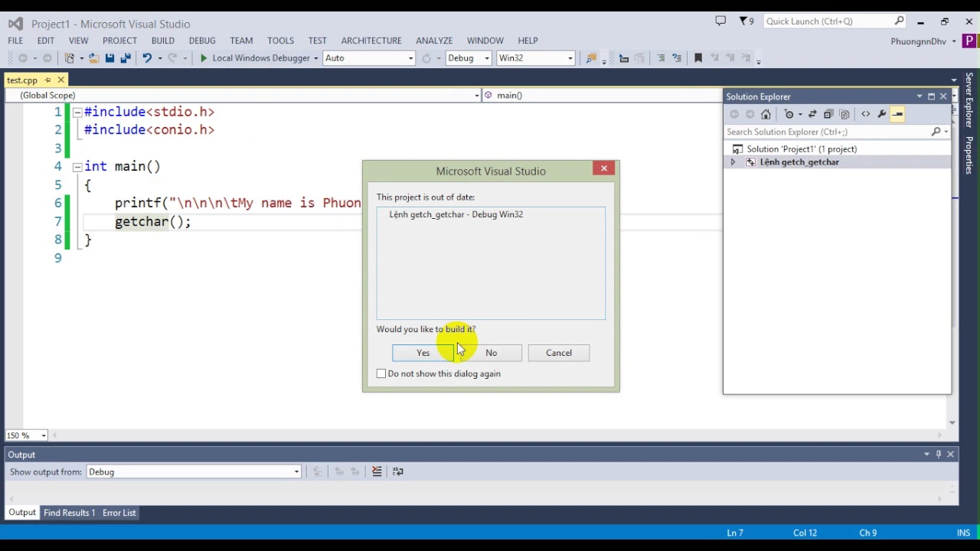Open the ANALYZE menu
Viewport: 980px width, 551px height.
(434, 41)
